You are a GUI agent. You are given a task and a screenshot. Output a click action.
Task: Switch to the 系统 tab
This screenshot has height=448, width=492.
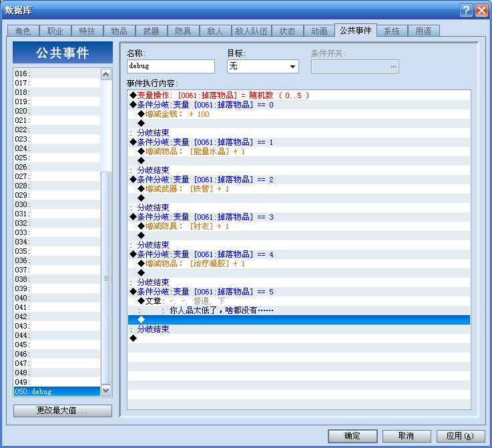(392, 31)
